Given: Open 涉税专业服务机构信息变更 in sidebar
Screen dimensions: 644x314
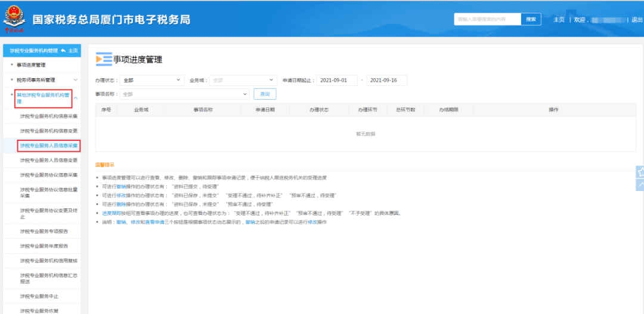Looking at the screenshot, I should (48, 130).
